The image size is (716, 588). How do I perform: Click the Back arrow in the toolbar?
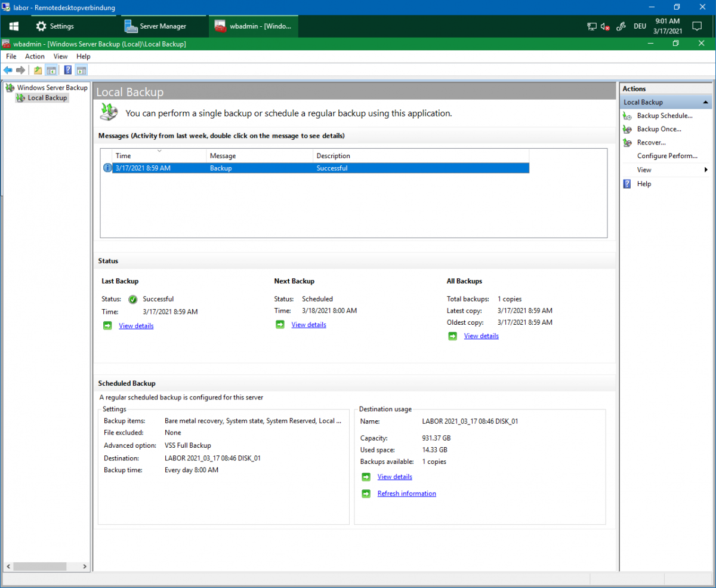tap(8, 70)
